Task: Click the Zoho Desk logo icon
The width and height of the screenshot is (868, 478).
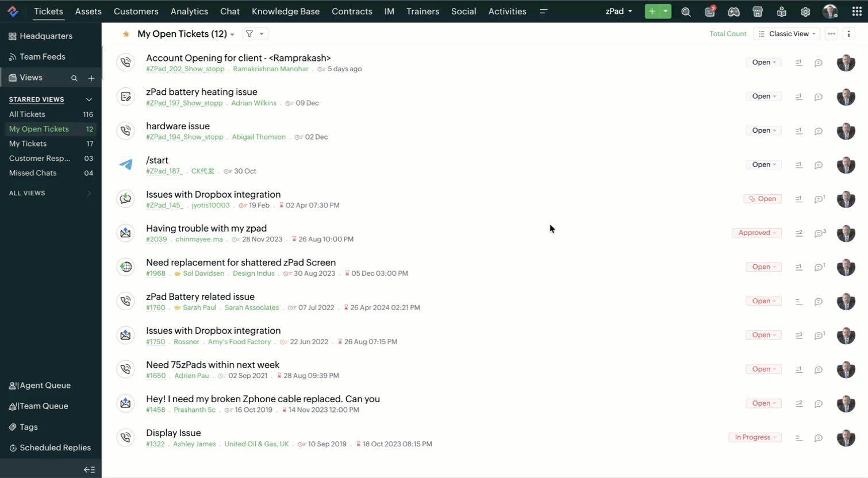Action: tap(13, 11)
